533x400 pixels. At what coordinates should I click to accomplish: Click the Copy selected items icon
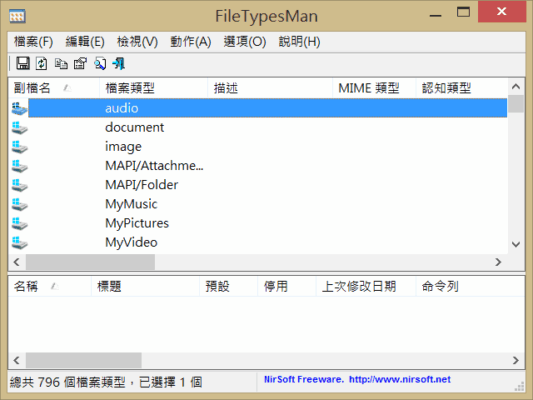[x=61, y=64]
